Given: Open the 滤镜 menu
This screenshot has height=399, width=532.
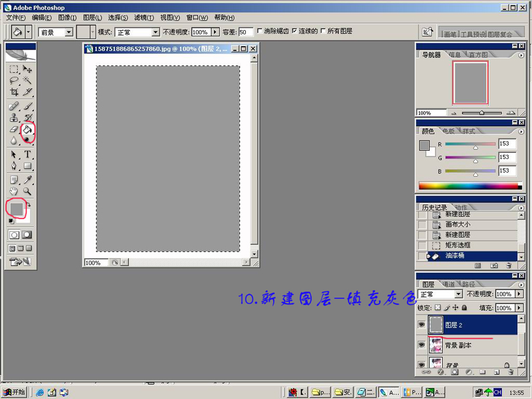Looking at the screenshot, I should click(144, 18).
